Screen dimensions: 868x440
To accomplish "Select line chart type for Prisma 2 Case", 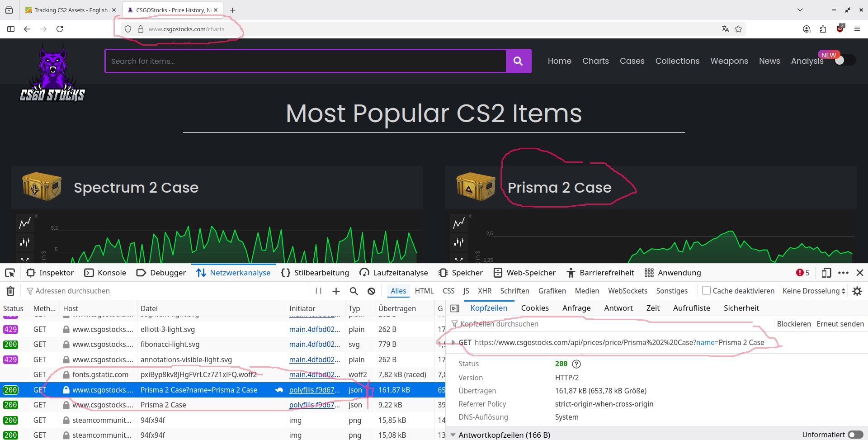I will pos(459,223).
